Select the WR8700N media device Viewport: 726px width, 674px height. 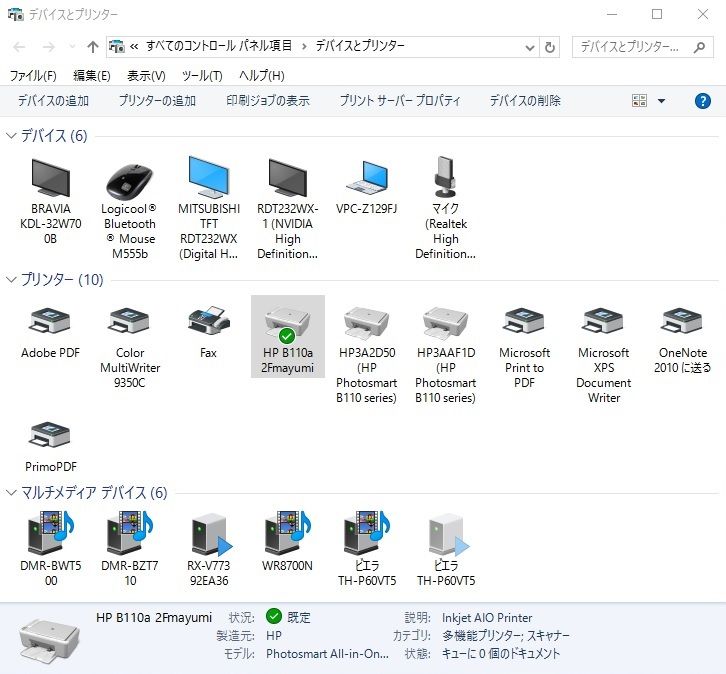(288, 532)
